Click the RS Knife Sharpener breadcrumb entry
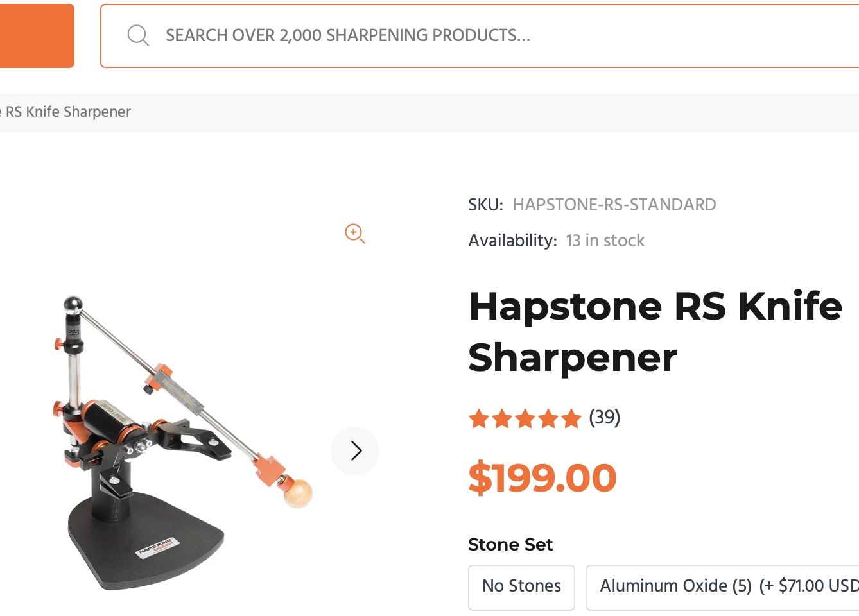859x616 pixels. click(x=65, y=111)
